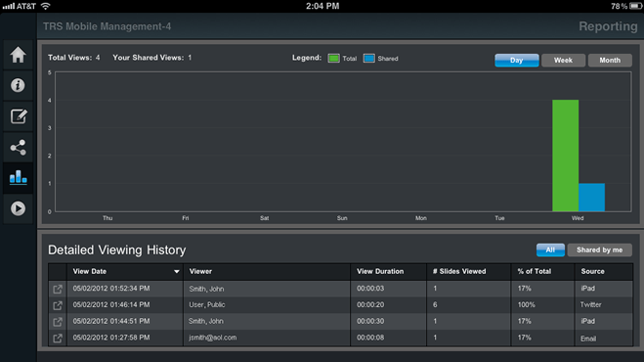The height and width of the screenshot is (362, 644).
Task: Click the Reporting header label
Action: tap(608, 26)
